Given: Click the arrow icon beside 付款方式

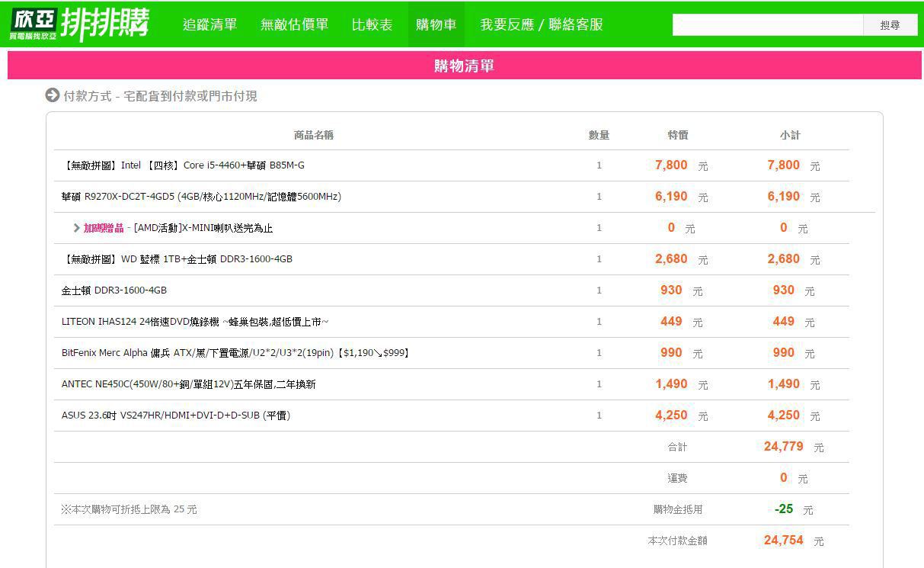Looking at the screenshot, I should point(52,95).
